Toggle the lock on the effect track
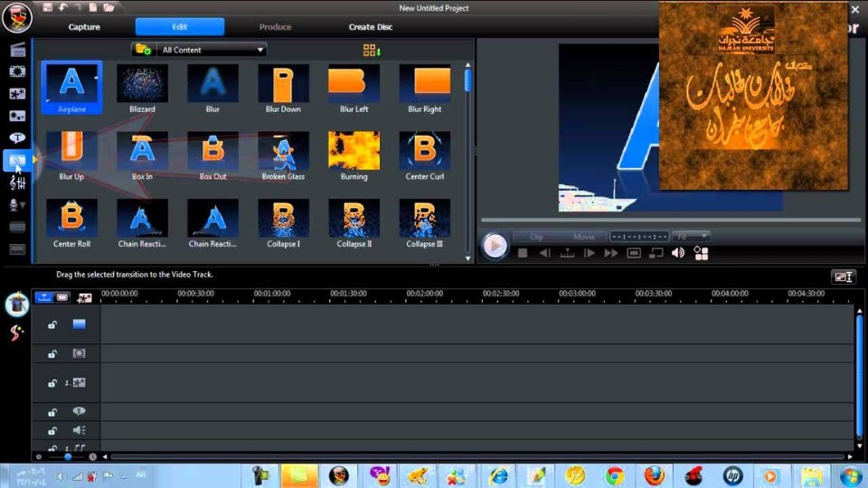This screenshot has height=488, width=868. tap(52, 354)
